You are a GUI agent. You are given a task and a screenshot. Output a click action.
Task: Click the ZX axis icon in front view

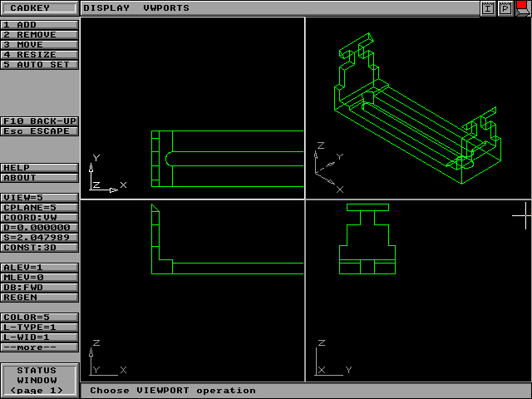pyautogui.click(x=108, y=357)
